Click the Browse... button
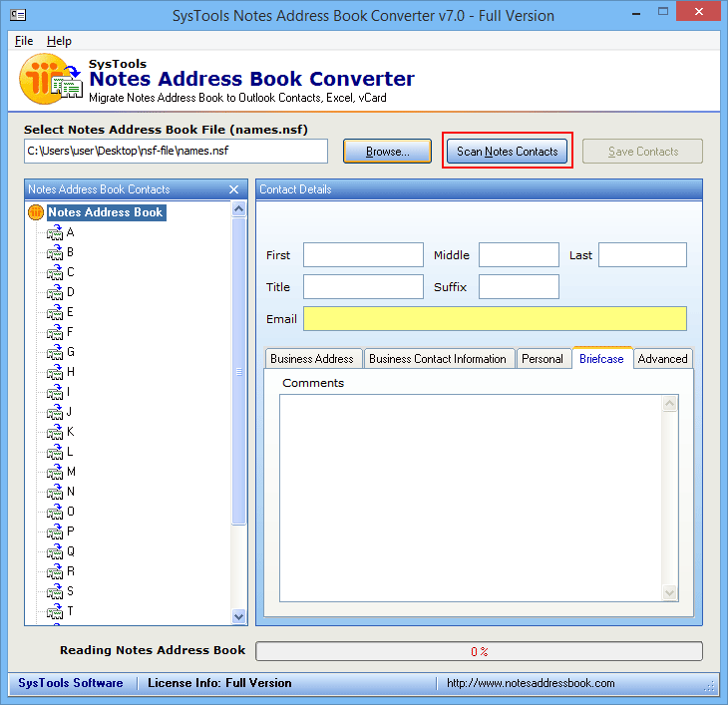Viewport: 728px width, 705px height. point(387,152)
